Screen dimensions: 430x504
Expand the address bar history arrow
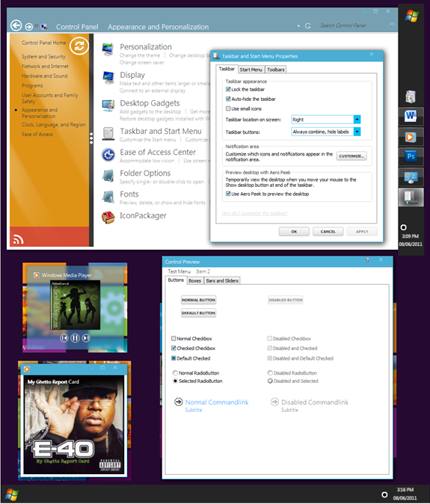click(x=37, y=26)
